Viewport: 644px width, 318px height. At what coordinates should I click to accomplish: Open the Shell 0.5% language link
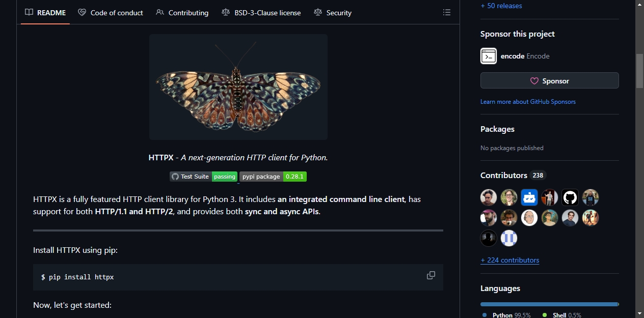562,315
